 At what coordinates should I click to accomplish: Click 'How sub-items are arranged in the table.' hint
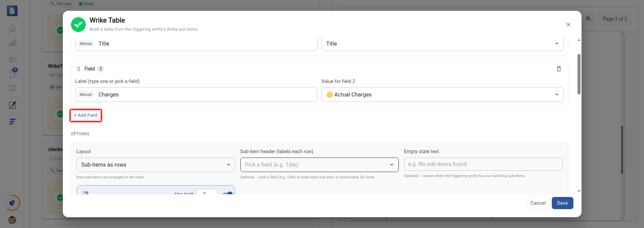(x=110, y=177)
